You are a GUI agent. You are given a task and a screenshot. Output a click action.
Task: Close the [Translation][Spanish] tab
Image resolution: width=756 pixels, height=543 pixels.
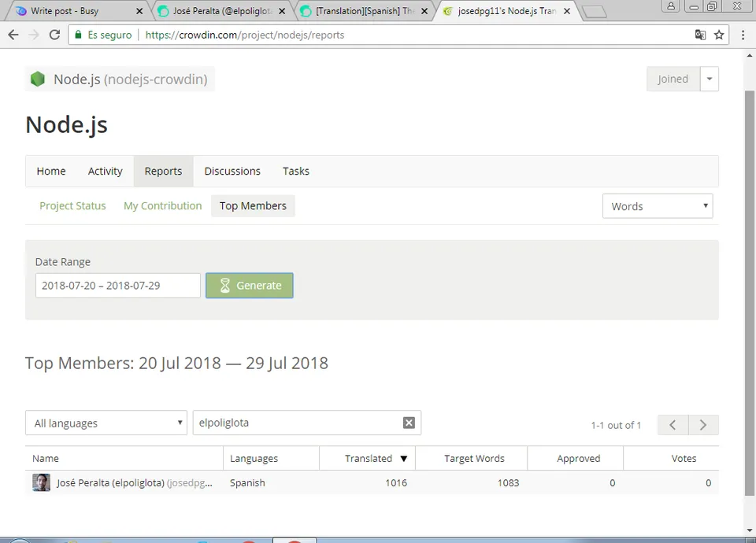(x=424, y=11)
